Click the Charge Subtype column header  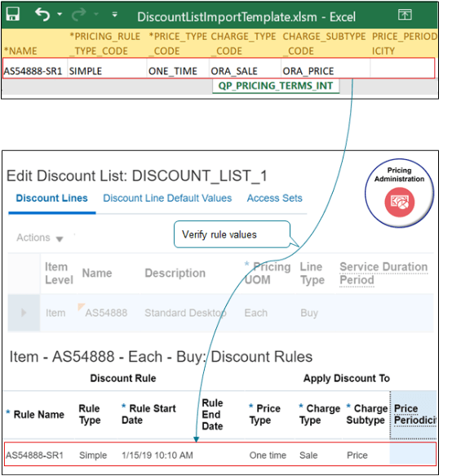click(x=367, y=415)
